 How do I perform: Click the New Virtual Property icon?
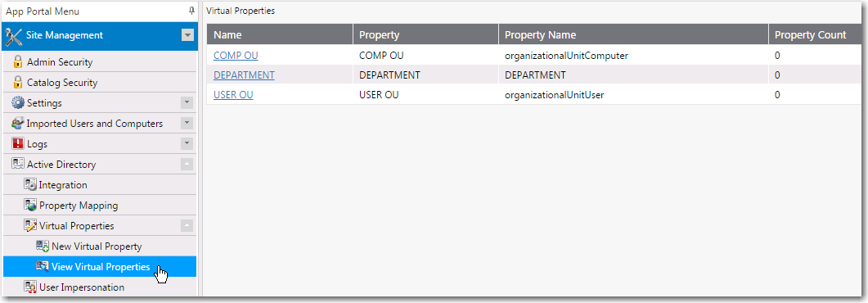click(42, 246)
